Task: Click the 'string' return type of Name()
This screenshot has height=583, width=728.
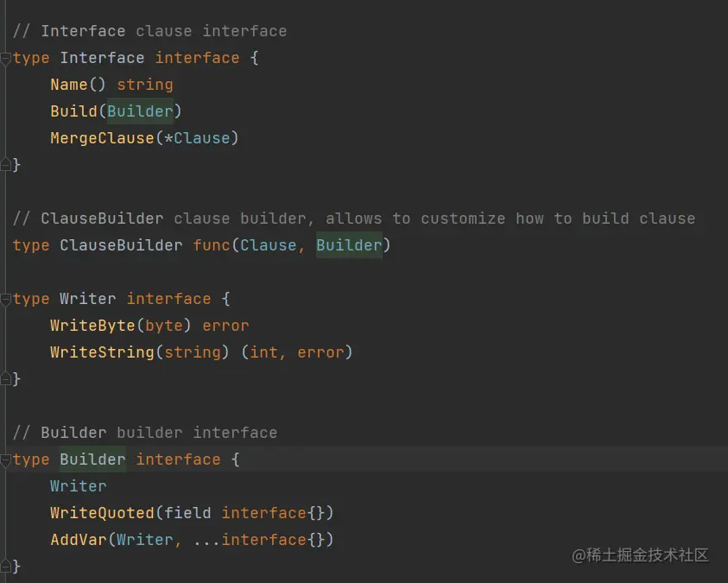Action: coord(145,85)
